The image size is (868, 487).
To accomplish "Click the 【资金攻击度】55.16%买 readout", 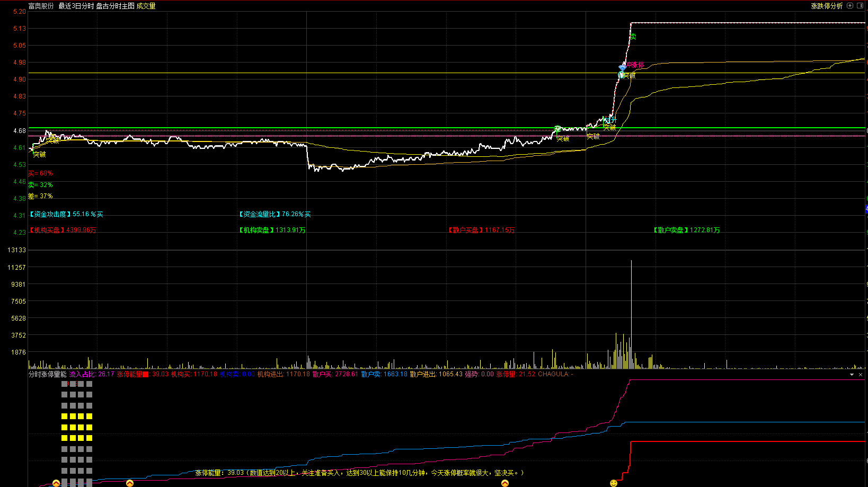I will pyautogui.click(x=66, y=214).
